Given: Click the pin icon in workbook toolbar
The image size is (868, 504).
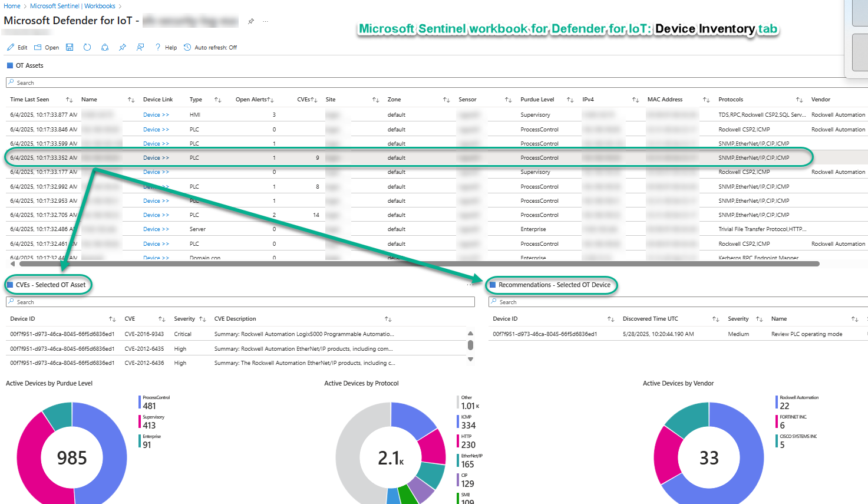Looking at the screenshot, I should pos(123,47).
